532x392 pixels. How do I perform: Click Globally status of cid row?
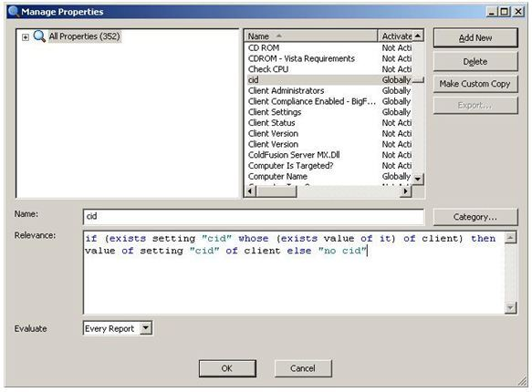[396, 80]
